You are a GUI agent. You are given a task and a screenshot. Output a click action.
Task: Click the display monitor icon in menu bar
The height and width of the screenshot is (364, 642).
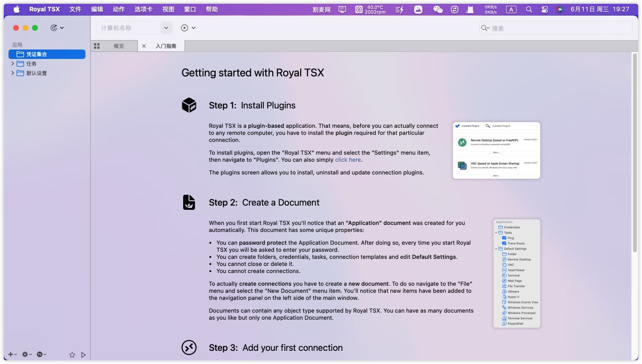coord(342,9)
